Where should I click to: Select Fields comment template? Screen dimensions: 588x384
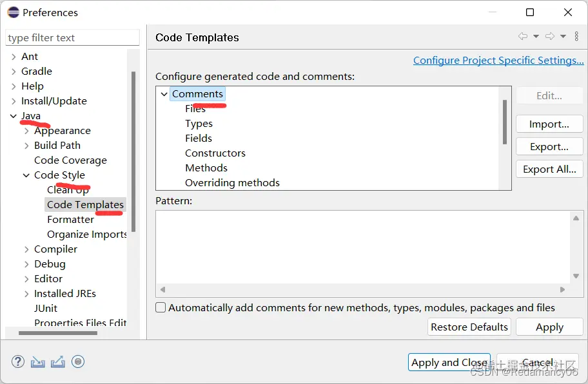tap(199, 139)
